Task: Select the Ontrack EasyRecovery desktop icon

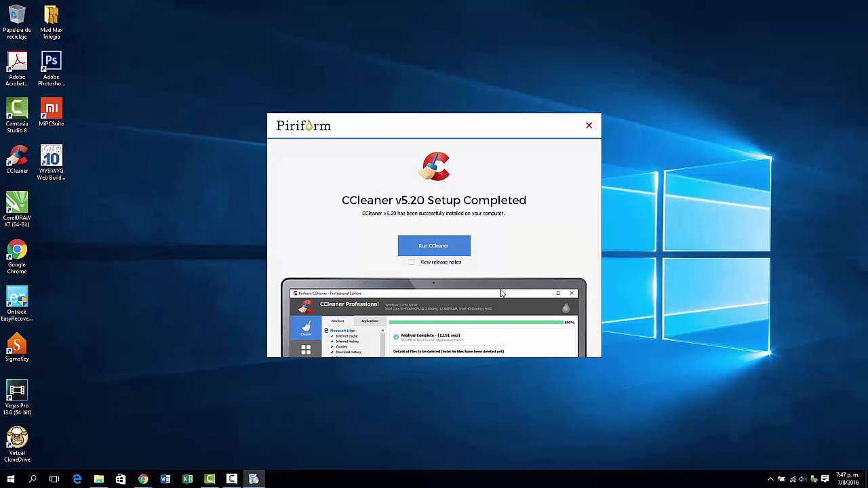Action: tap(17, 304)
